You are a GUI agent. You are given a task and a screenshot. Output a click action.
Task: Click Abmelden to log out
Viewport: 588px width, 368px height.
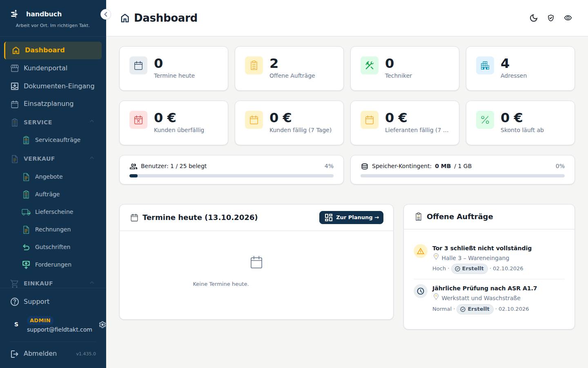pyautogui.click(x=40, y=353)
